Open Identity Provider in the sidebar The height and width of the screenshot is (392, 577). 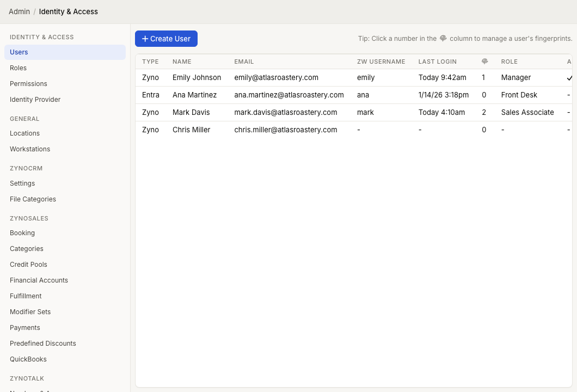[x=65, y=100]
